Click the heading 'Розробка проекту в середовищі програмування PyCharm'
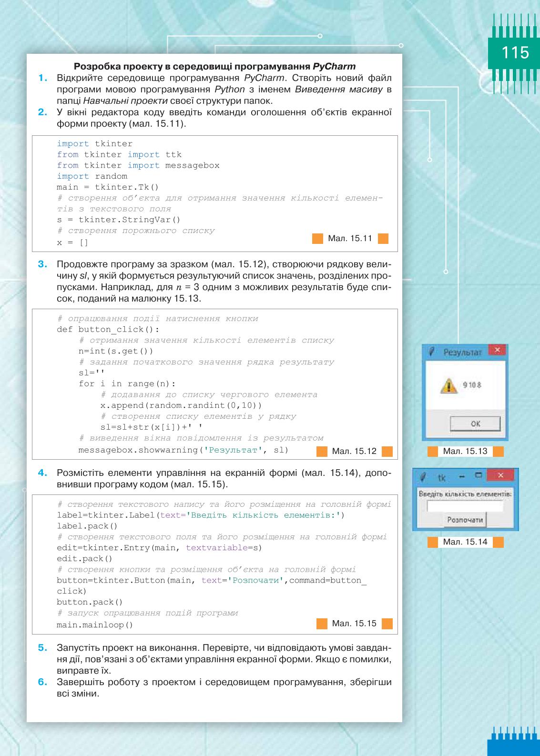Viewport: 540px width, 756px height. pyautogui.click(x=215, y=66)
